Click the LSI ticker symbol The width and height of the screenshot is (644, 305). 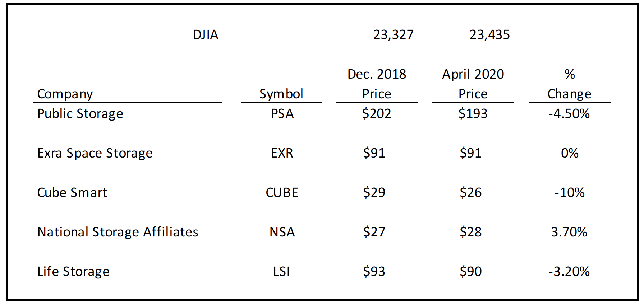[281, 272]
